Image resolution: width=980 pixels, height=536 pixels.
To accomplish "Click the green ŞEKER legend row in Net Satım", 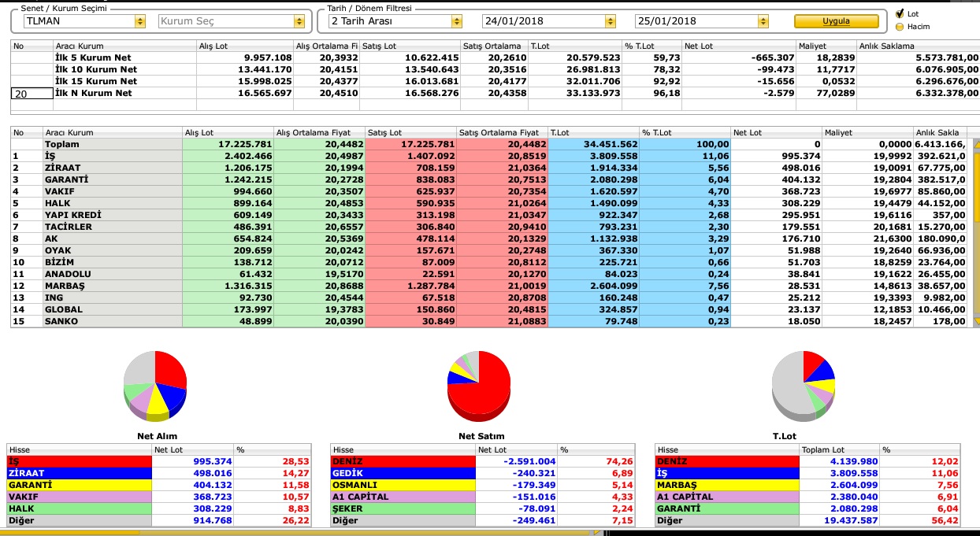I will pos(483,508).
